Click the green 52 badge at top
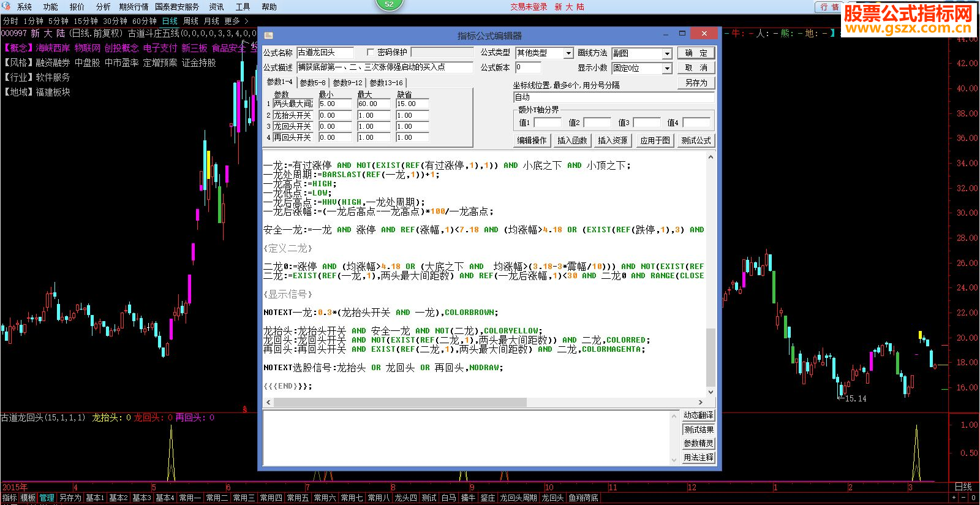Image resolution: width=980 pixels, height=505 pixels. click(x=390, y=5)
